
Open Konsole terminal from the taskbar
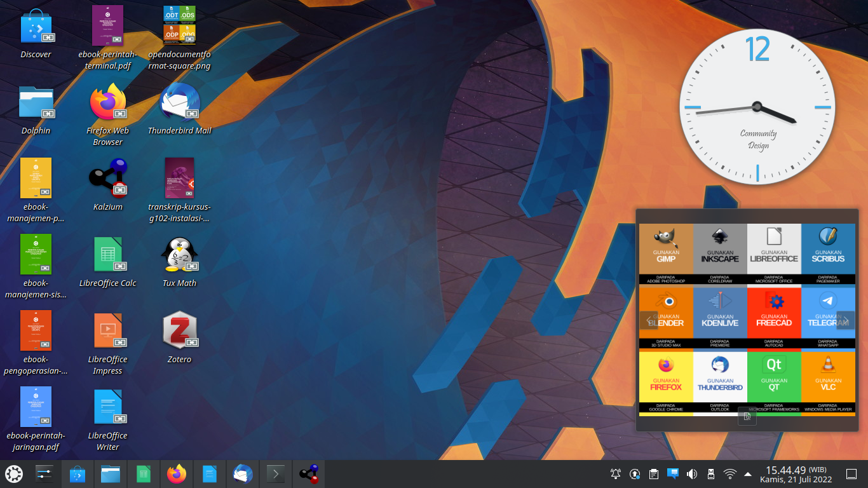tap(276, 474)
